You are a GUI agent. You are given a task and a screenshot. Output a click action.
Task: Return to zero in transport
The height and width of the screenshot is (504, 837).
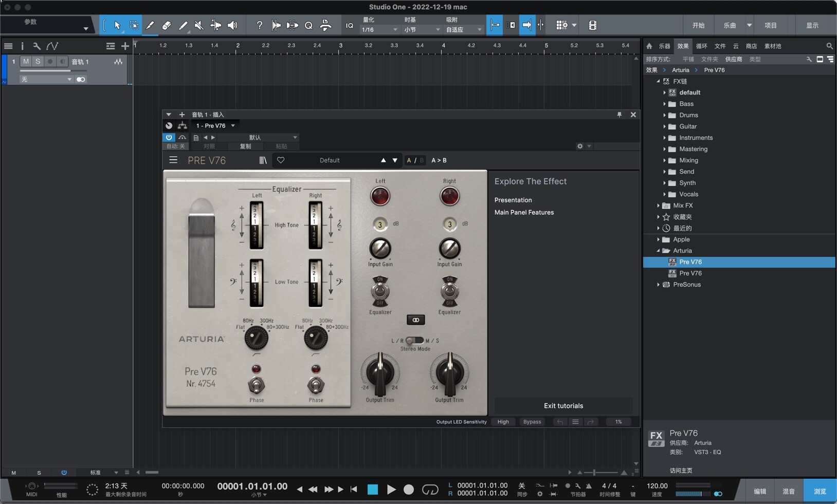354,490
